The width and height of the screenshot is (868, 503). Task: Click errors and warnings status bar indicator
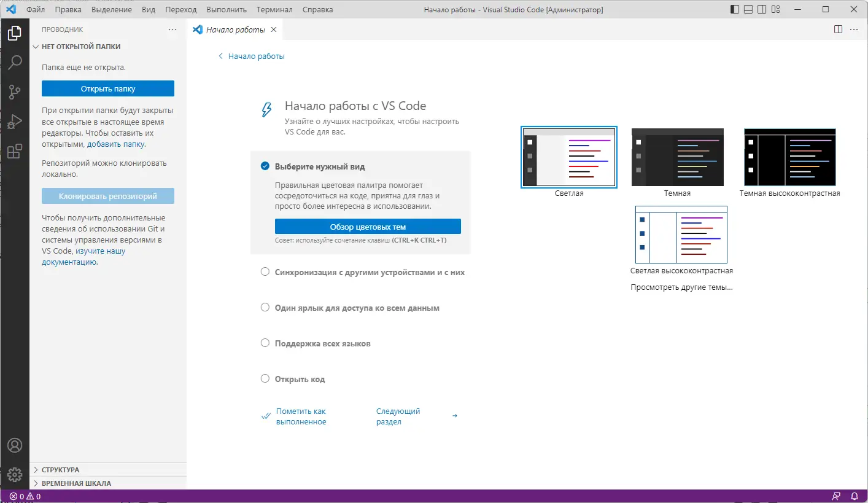click(25, 496)
